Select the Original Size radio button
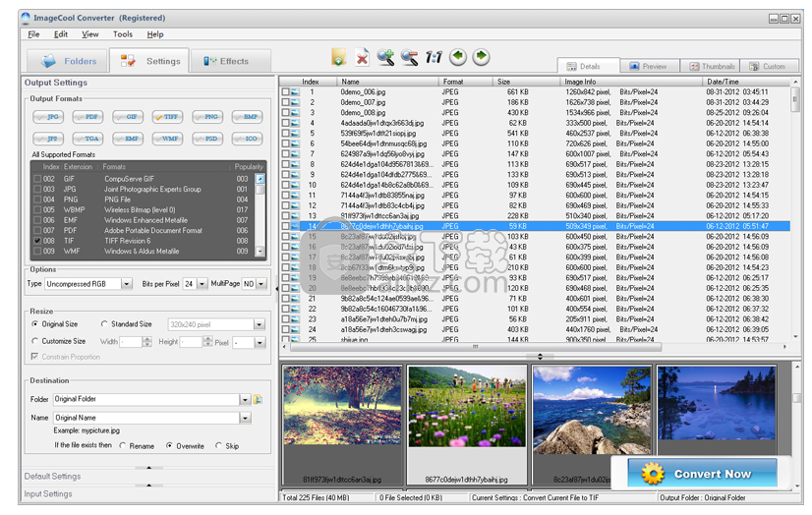The width and height of the screenshot is (812, 515). pyautogui.click(x=34, y=324)
